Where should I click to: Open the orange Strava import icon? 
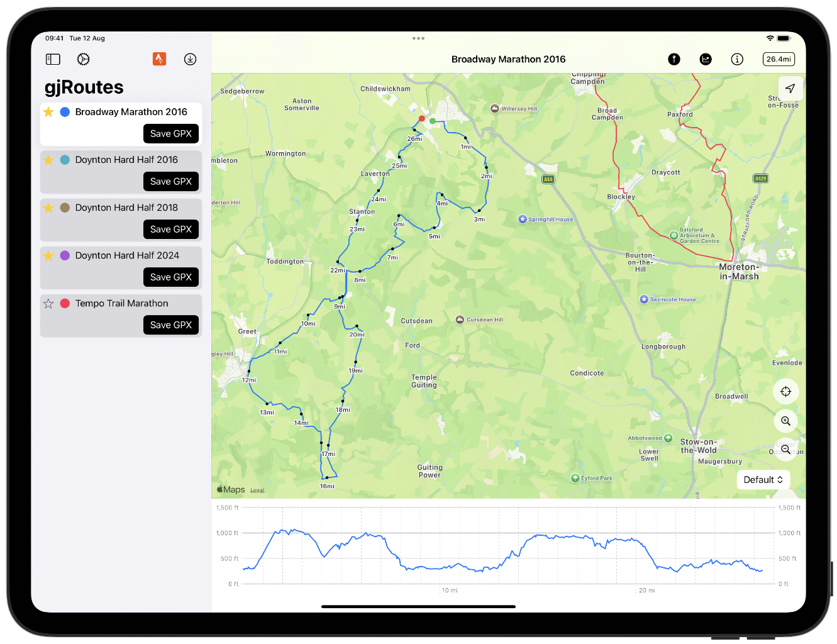[159, 59]
